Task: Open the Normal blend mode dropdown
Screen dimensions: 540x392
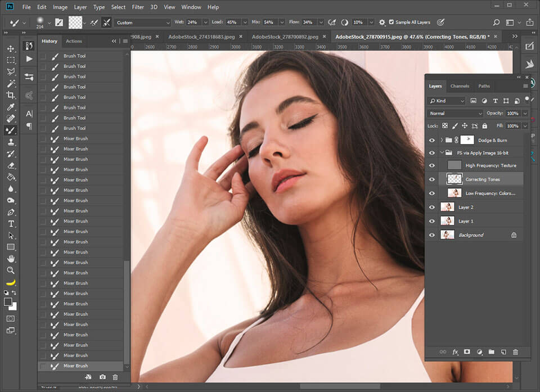Action: click(x=454, y=113)
